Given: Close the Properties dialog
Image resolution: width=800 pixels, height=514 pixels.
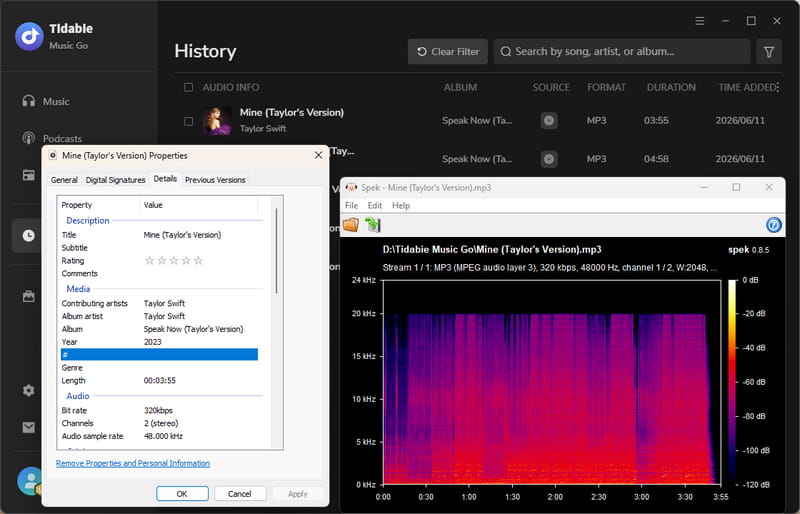Looking at the screenshot, I should [x=318, y=155].
